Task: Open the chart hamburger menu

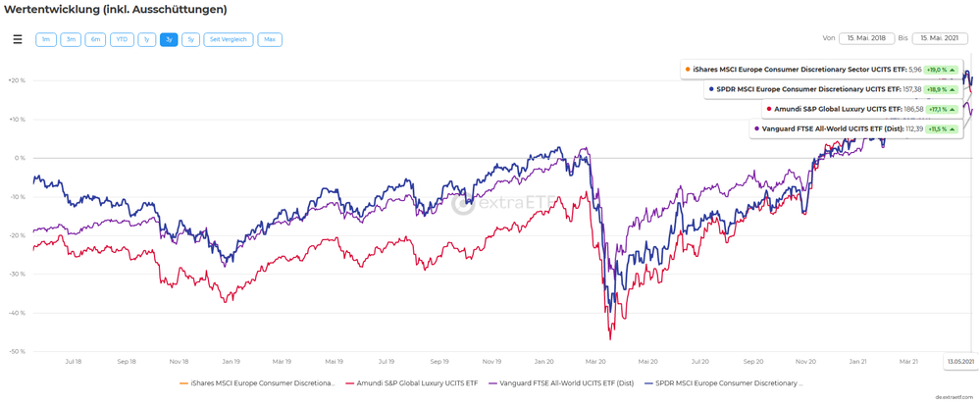Action: (x=18, y=39)
